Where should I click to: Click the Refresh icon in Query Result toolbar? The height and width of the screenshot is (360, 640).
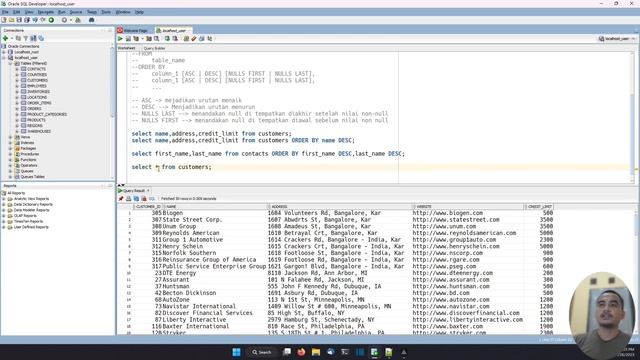tap(136, 198)
